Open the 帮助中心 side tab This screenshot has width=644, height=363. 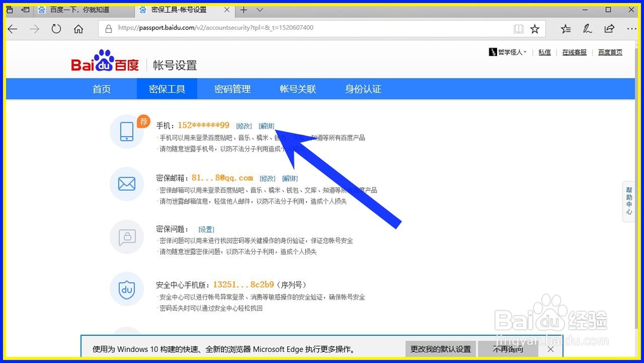click(x=629, y=201)
